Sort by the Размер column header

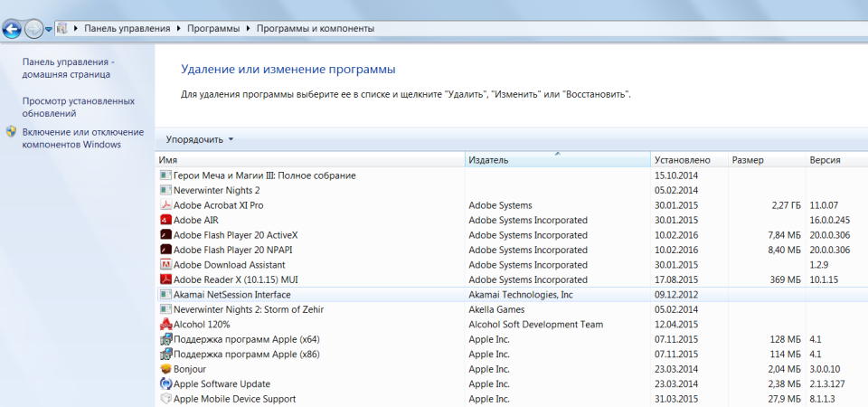click(x=767, y=160)
